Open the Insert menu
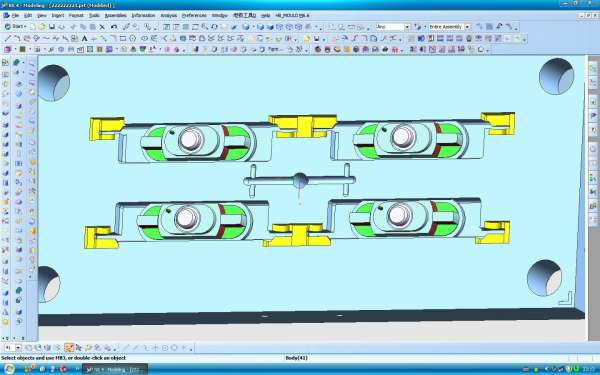The image size is (600, 375). [58, 16]
